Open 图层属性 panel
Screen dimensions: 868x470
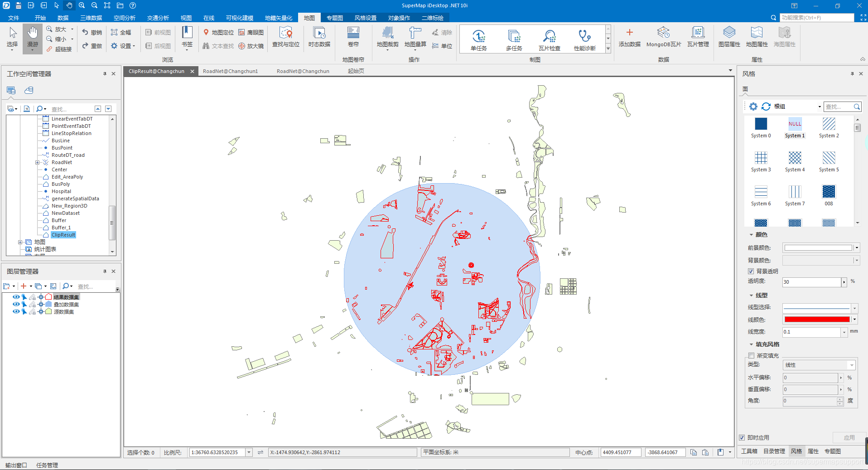coord(729,37)
